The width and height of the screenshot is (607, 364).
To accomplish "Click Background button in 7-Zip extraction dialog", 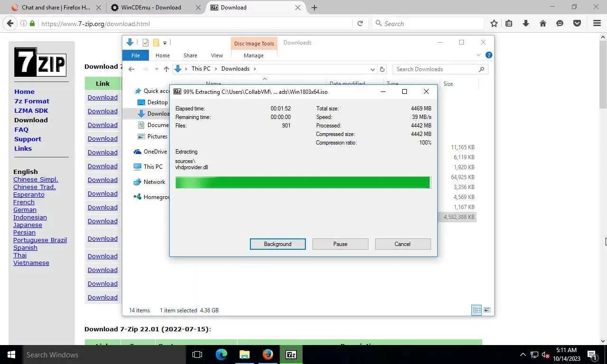I will 277,244.
